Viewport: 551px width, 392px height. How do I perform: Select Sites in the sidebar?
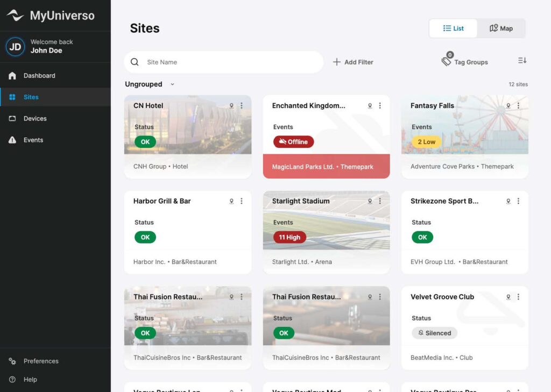(55, 97)
